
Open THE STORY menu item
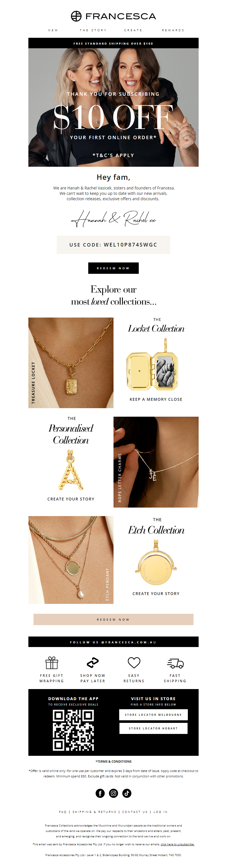click(93, 30)
